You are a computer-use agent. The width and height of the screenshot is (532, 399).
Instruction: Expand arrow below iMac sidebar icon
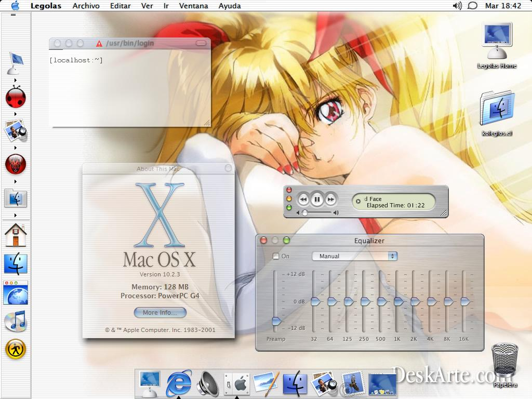point(15,81)
